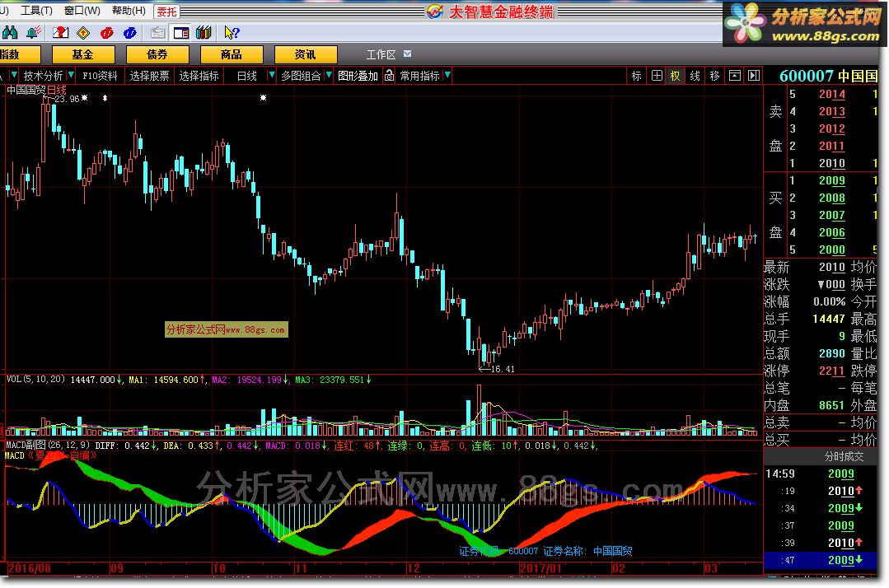Click the grayed printer icon in toolbar
889x588 pixels.
click(x=157, y=33)
